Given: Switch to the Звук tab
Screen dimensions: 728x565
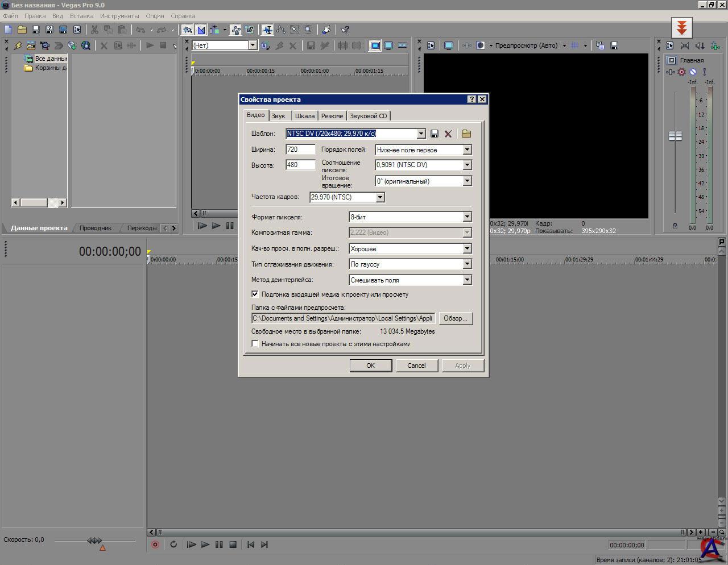Looking at the screenshot, I should (x=278, y=116).
